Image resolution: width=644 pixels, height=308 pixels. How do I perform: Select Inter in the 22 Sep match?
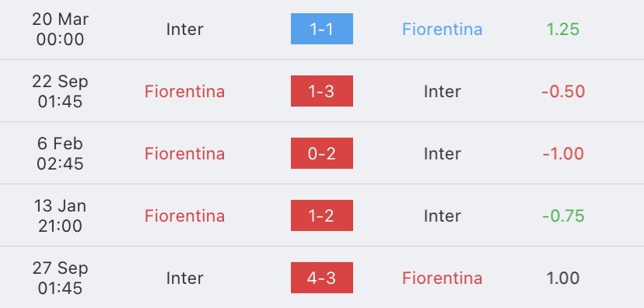click(x=442, y=91)
